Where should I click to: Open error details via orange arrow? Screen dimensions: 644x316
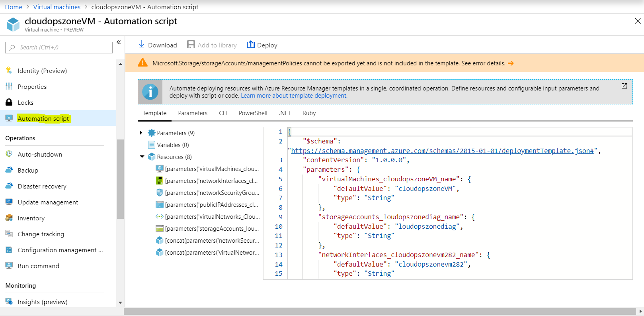pos(511,63)
